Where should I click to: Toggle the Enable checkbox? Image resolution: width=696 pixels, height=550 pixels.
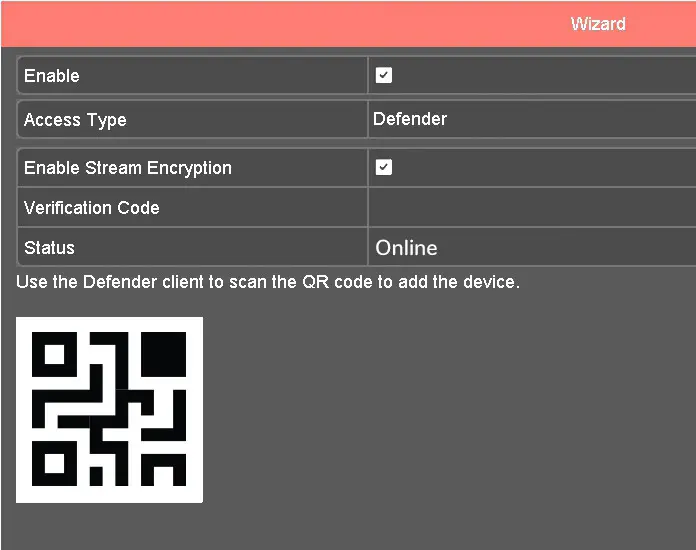(x=384, y=75)
